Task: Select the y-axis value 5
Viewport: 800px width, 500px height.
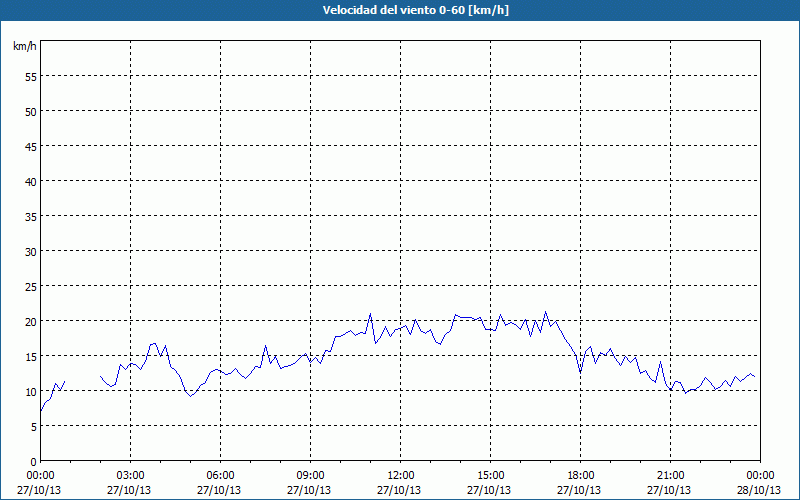Action: click(x=33, y=427)
